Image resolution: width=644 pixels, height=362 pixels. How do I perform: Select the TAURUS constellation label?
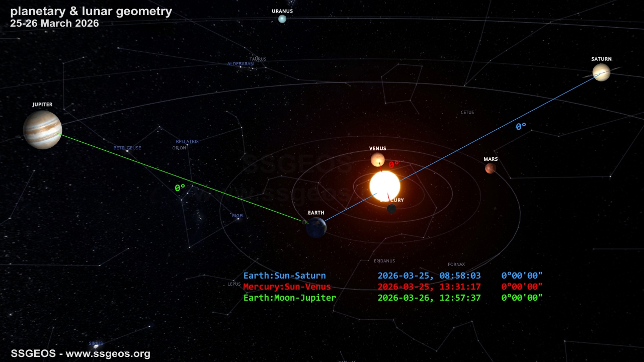click(258, 59)
